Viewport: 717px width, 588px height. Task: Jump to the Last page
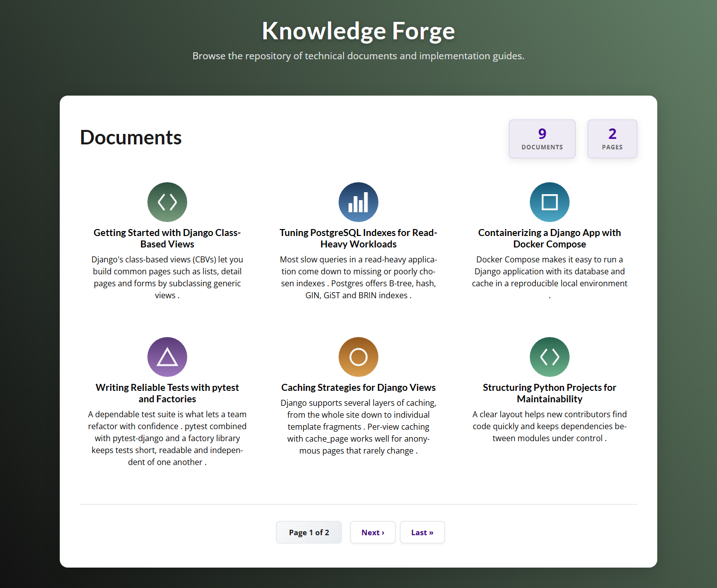point(422,532)
